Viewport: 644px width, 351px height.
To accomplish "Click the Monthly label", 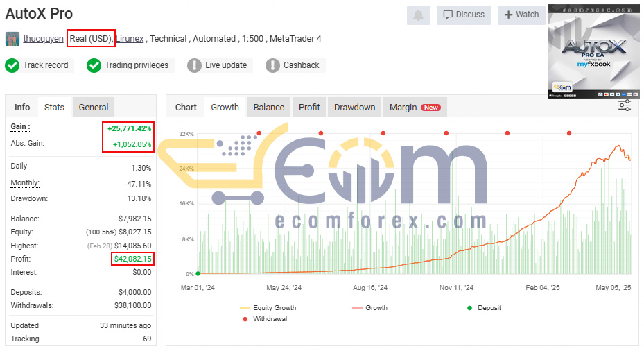I will pos(25,183).
